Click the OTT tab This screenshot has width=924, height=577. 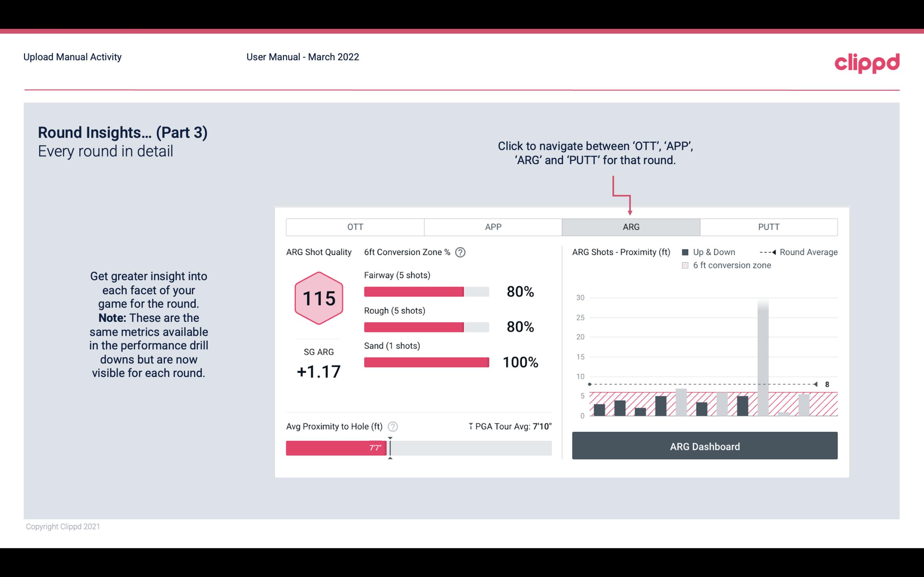(355, 227)
